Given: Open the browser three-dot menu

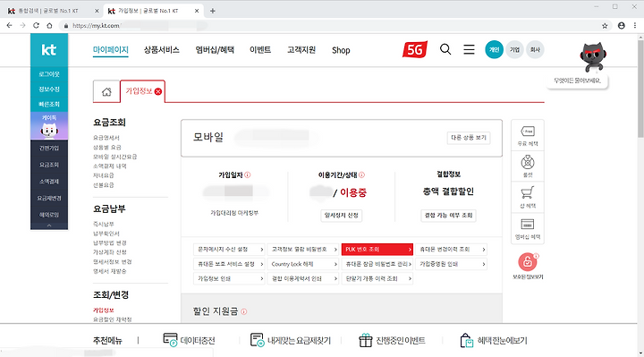Looking at the screenshot, I should (635, 25).
